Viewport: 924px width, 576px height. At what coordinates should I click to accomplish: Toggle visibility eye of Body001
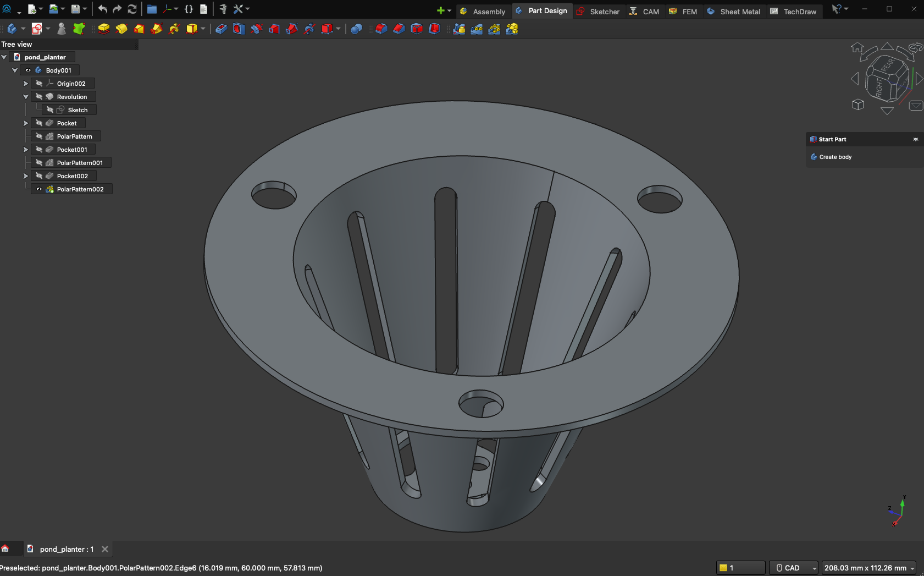[x=28, y=70]
